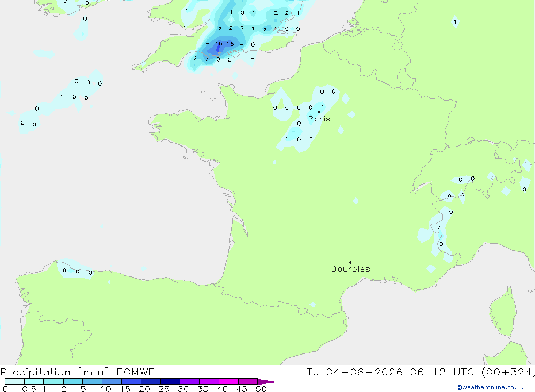
Task: Click the left '15' precipitation value over England
Action: click(219, 44)
